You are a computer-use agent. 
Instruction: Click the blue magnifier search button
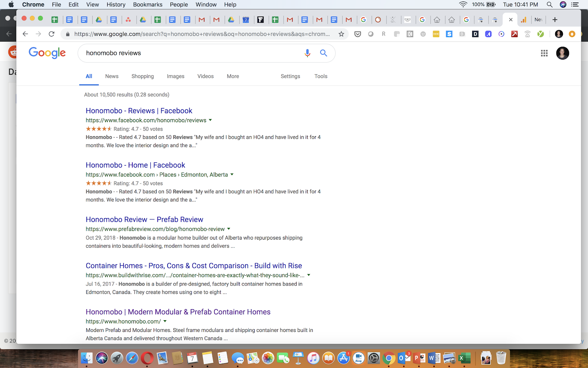coord(323,53)
